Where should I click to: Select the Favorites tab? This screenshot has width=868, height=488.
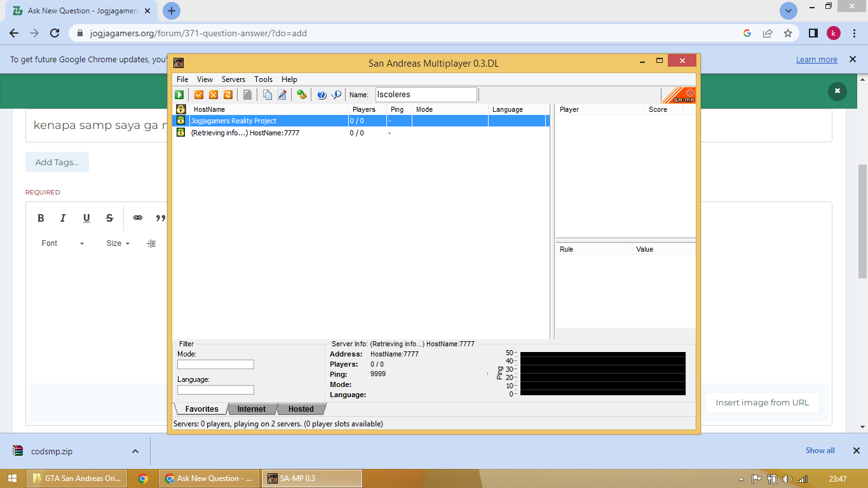(x=201, y=409)
